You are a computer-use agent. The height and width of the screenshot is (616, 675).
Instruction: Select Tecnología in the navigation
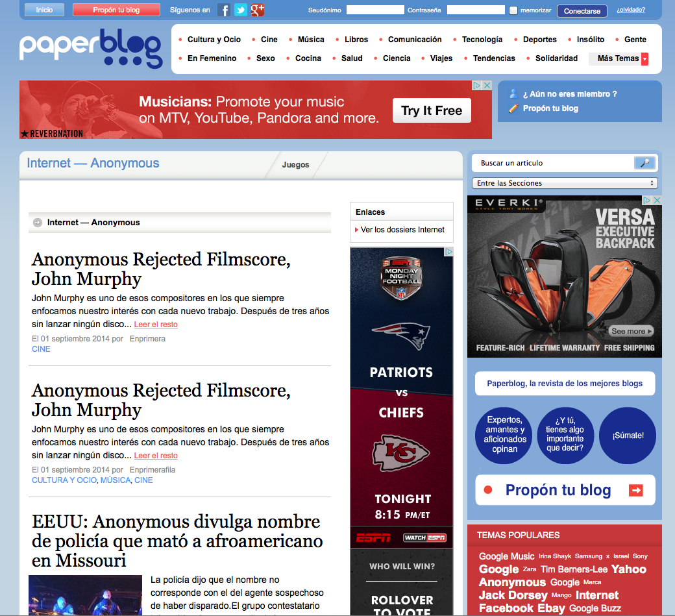(482, 40)
